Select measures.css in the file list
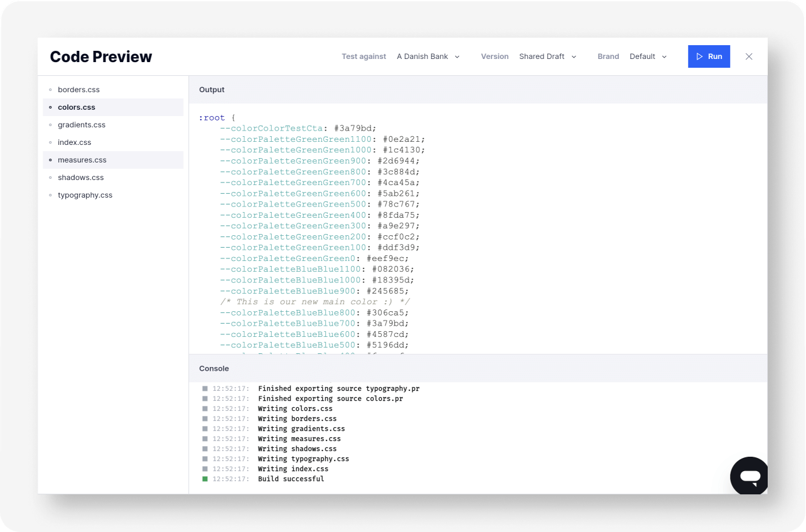The width and height of the screenshot is (806, 532). pos(113,160)
